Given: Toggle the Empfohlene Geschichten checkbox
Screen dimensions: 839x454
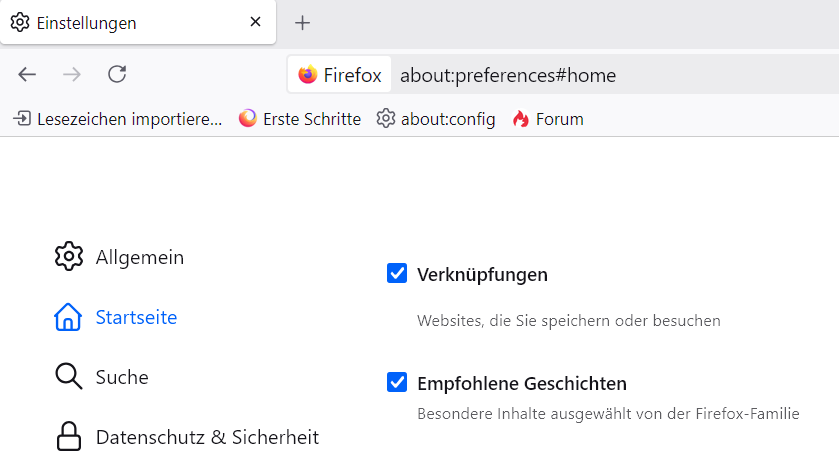Looking at the screenshot, I should [397, 382].
